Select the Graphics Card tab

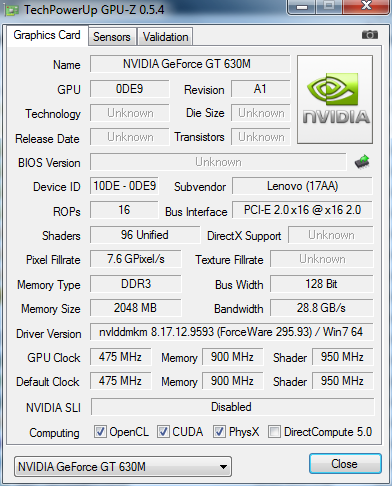pos(47,35)
